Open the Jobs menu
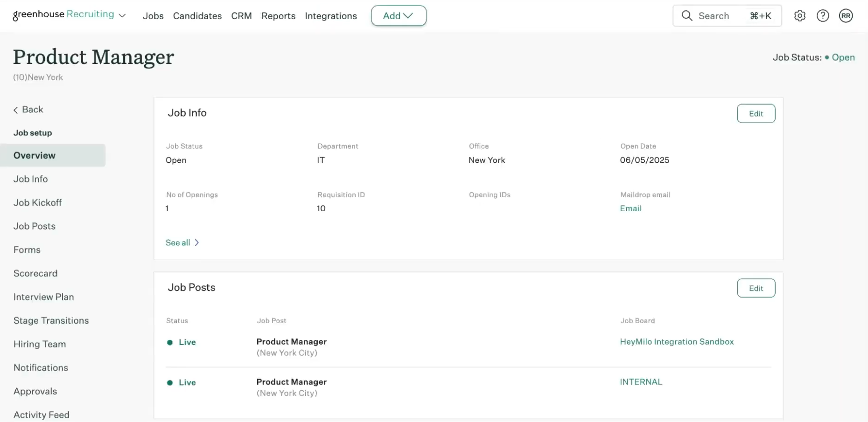 coord(153,16)
